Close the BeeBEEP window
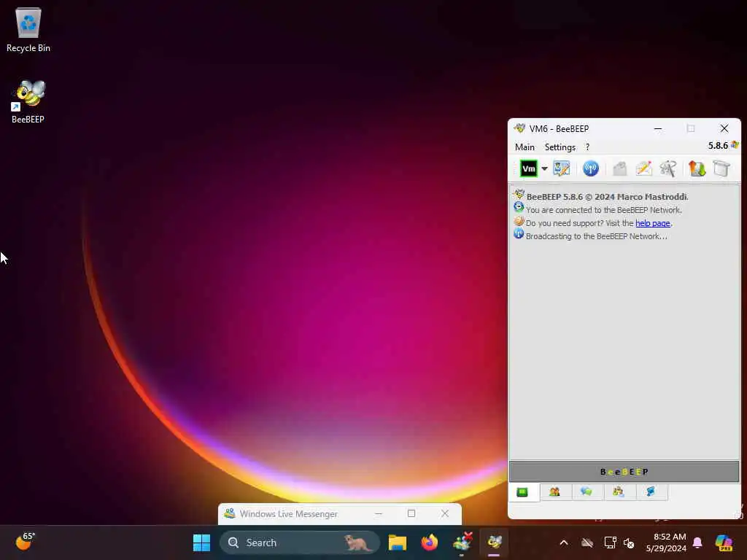 (724, 128)
